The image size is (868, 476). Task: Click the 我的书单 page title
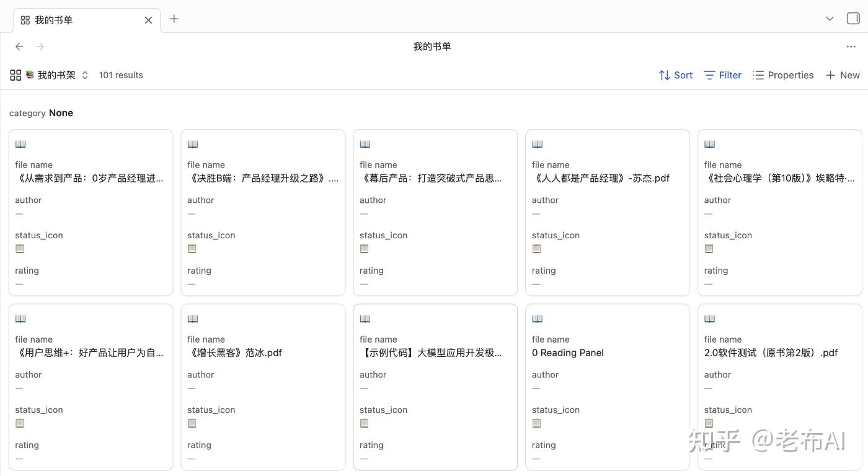[432, 47]
